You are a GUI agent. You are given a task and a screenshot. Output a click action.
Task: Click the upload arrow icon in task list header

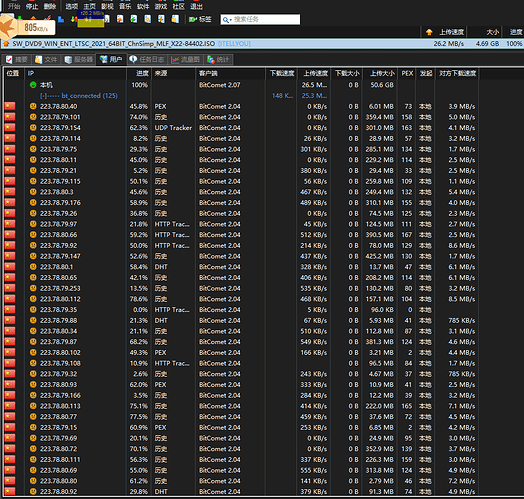tap(429, 32)
